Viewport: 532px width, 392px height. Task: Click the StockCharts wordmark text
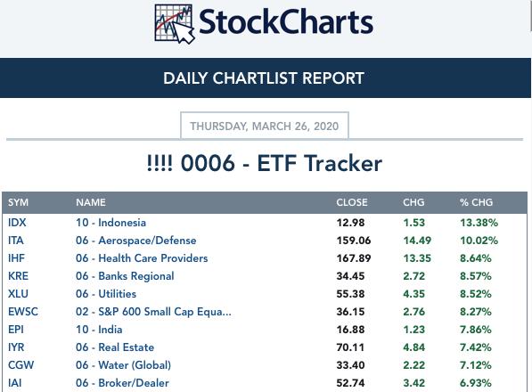pyautogui.click(x=286, y=22)
